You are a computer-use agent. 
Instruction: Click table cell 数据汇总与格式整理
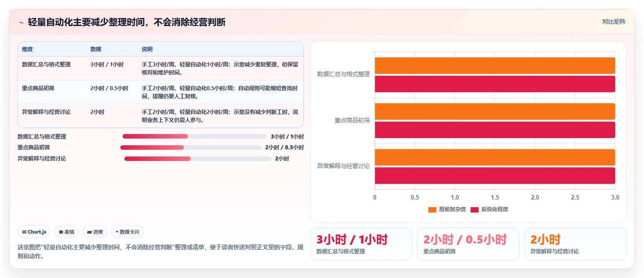click(46, 65)
